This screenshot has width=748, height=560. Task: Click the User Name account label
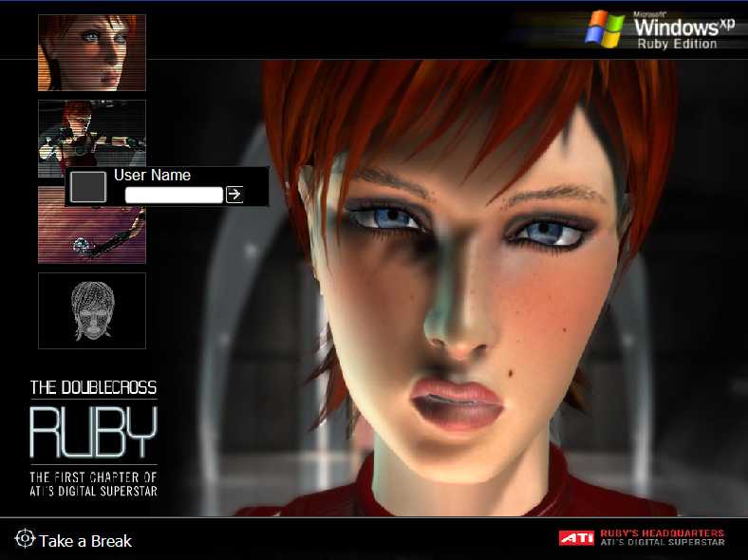[152, 175]
